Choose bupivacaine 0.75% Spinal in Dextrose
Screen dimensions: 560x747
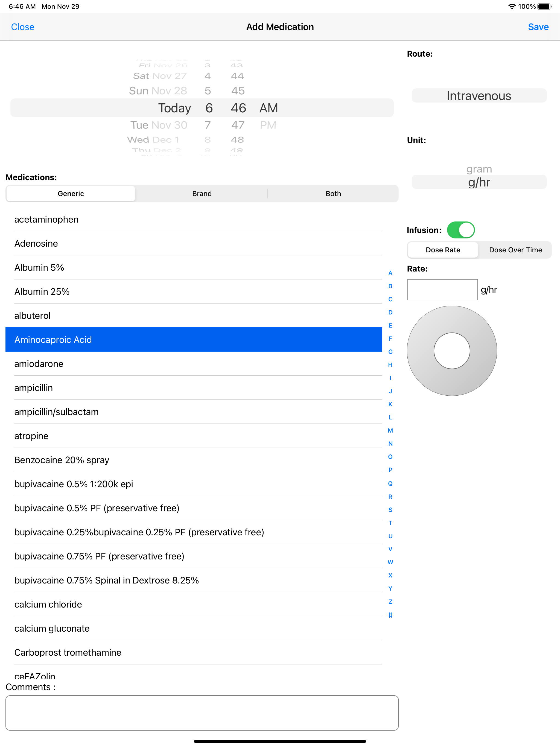click(x=194, y=580)
